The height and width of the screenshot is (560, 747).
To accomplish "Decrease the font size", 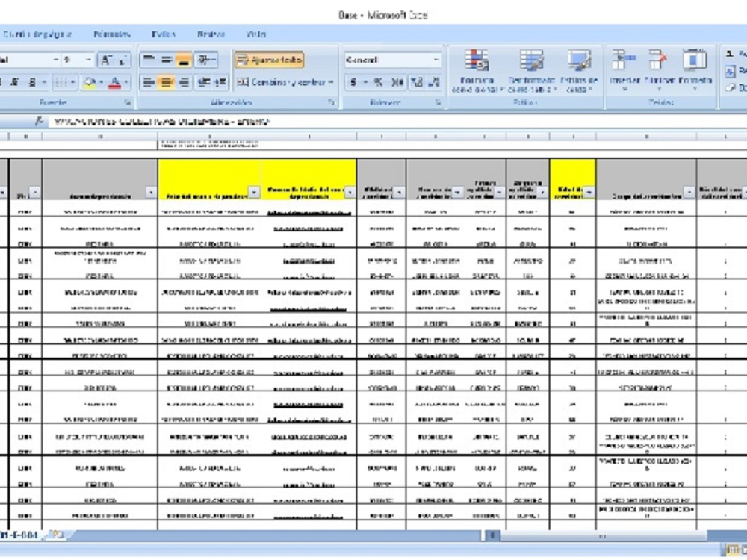I will coord(123,60).
